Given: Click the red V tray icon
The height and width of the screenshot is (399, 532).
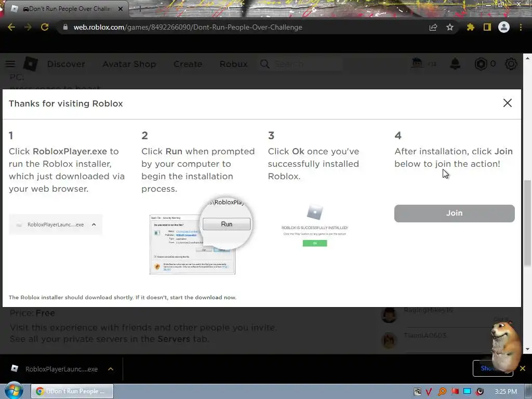Looking at the screenshot, I should pyautogui.click(x=429, y=392).
